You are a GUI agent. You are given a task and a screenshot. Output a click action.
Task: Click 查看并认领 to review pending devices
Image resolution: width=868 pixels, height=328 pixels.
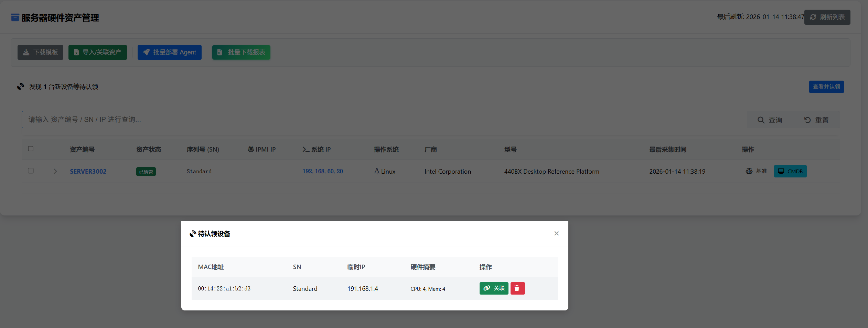click(x=826, y=86)
